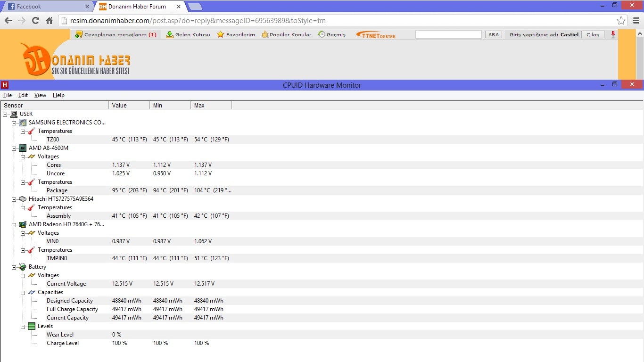This screenshot has width=644, height=362.
Task: Click thermometer icon under Hitachi drive
Action: click(x=32, y=207)
